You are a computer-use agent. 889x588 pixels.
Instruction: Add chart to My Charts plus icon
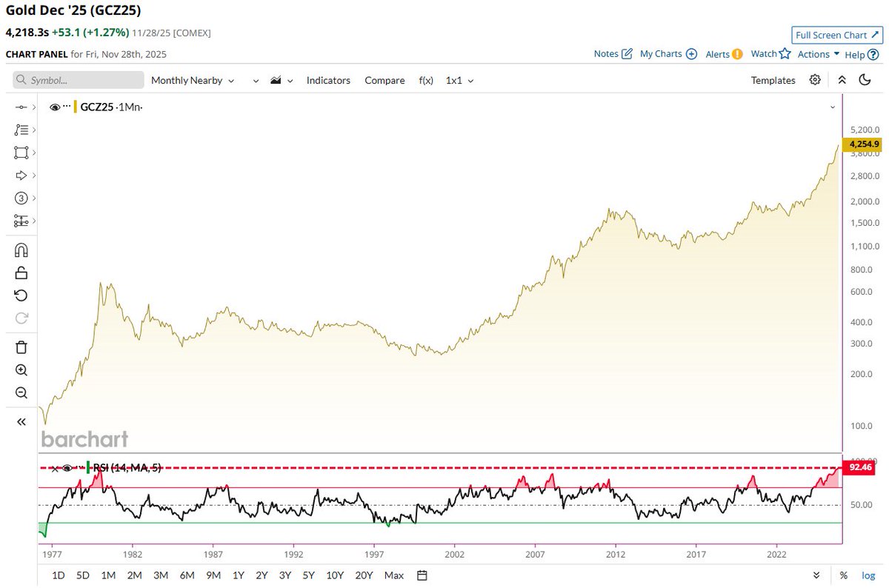[x=691, y=54]
